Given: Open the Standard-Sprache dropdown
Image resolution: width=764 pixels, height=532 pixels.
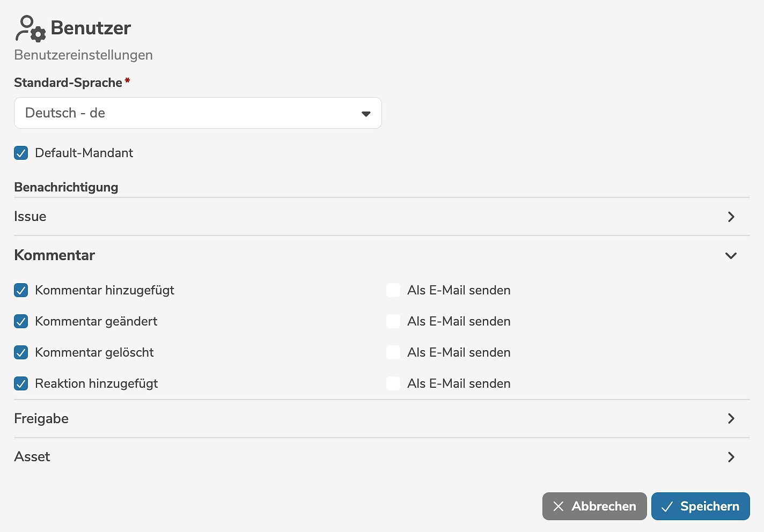Looking at the screenshot, I should point(197,113).
